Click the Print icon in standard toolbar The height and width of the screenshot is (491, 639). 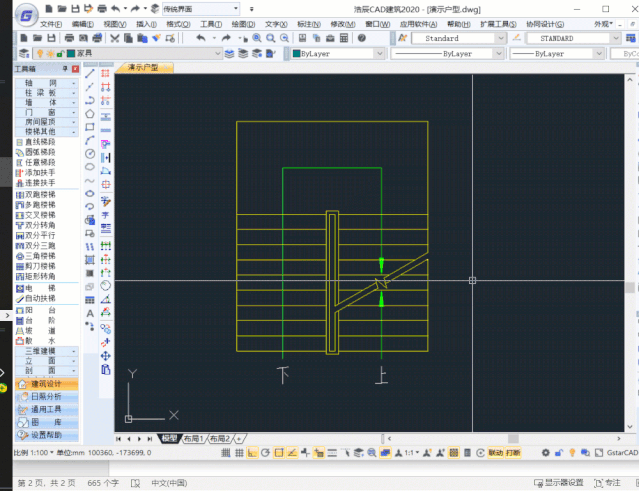[x=69, y=38]
